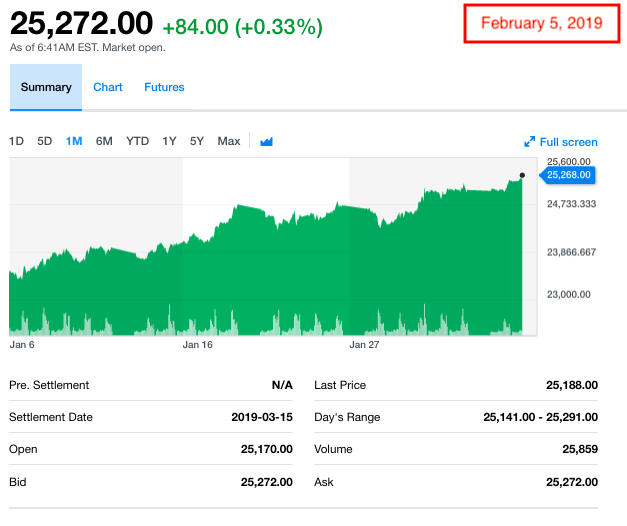Click the Full screen expand arrows icon
Screen dimensions: 627x526
click(529, 142)
